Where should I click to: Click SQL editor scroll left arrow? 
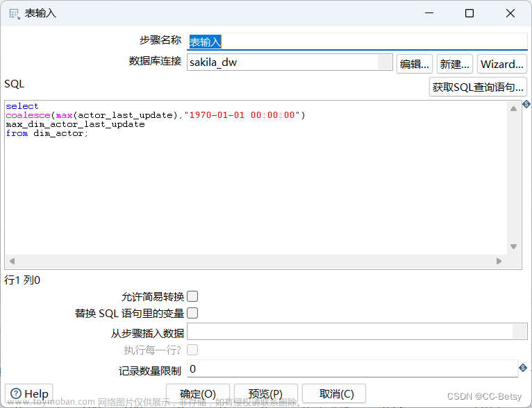pyautogui.click(x=13, y=262)
